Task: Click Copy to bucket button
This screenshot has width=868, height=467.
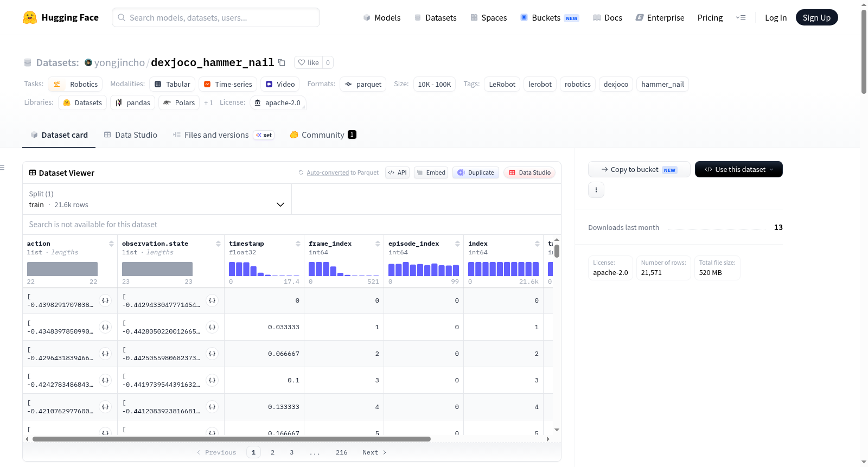Action: 639,169
